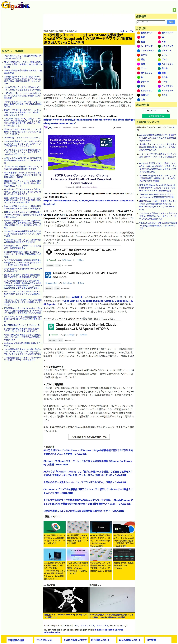Image resolution: width=178 pixels, height=644 pixels.
Task: Click the black dot beside お知らせ
Action: coord(138,95)
